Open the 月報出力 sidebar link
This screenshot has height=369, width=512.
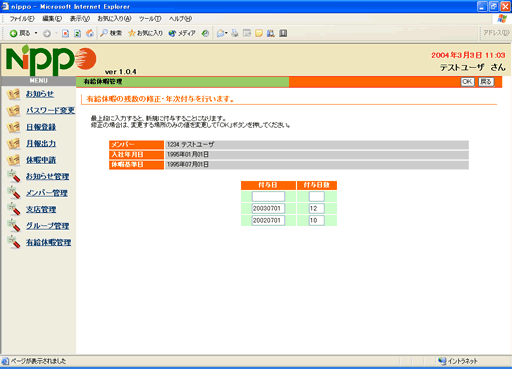pyautogui.click(x=41, y=144)
